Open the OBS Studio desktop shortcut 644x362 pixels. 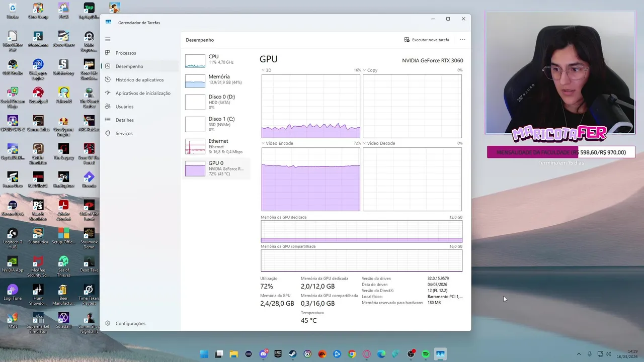click(13, 67)
